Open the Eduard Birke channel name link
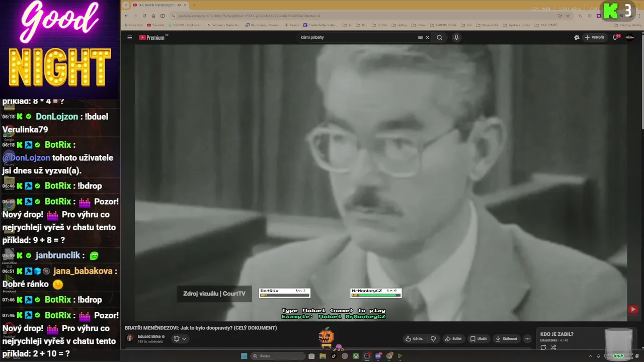644x362 pixels. (149, 336)
